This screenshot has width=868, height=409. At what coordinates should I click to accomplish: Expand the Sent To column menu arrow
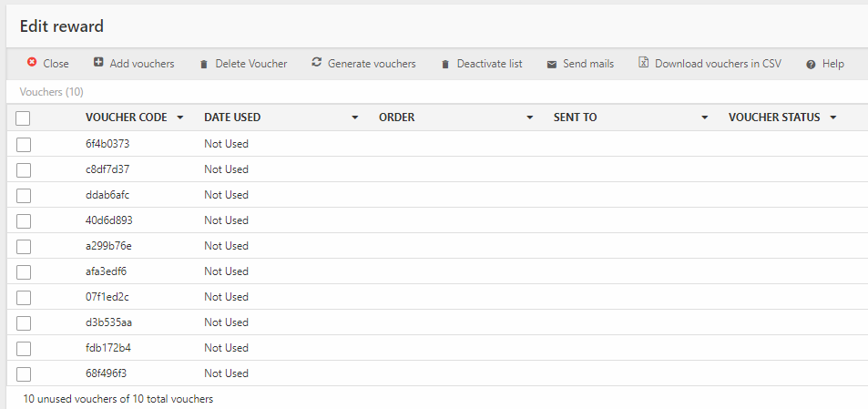point(705,118)
